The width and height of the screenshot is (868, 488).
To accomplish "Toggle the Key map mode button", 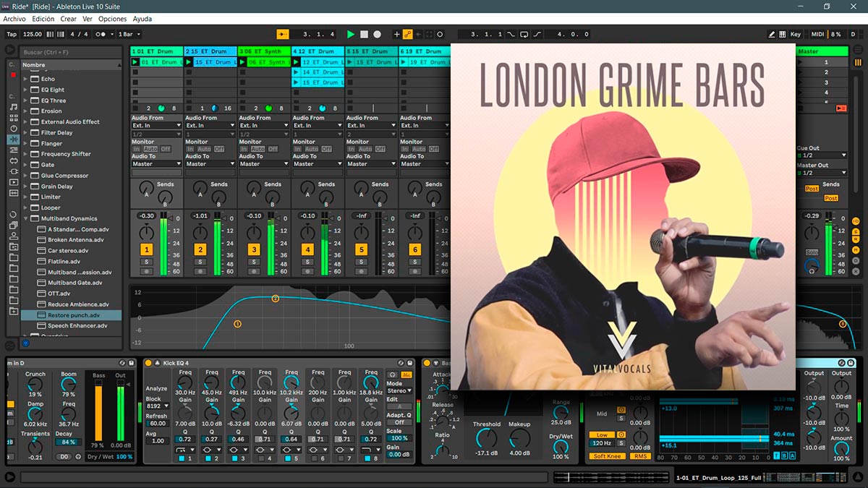I will (796, 34).
